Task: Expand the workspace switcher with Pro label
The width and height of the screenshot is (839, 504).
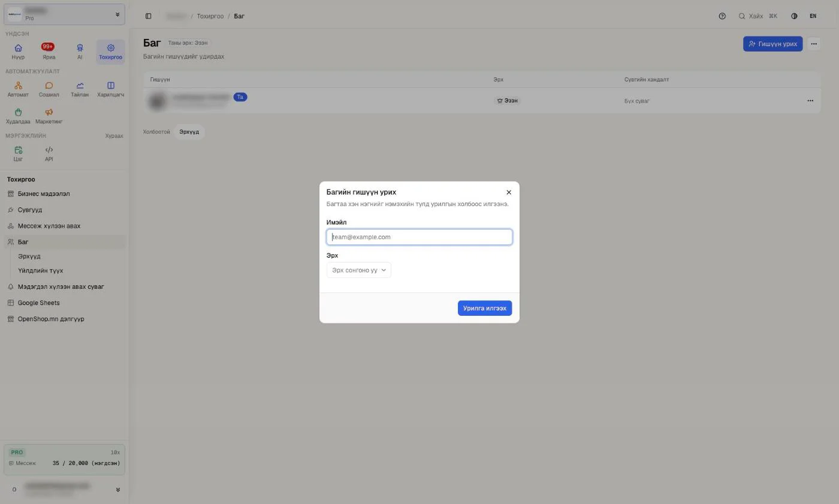Action: tap(64, 14)
